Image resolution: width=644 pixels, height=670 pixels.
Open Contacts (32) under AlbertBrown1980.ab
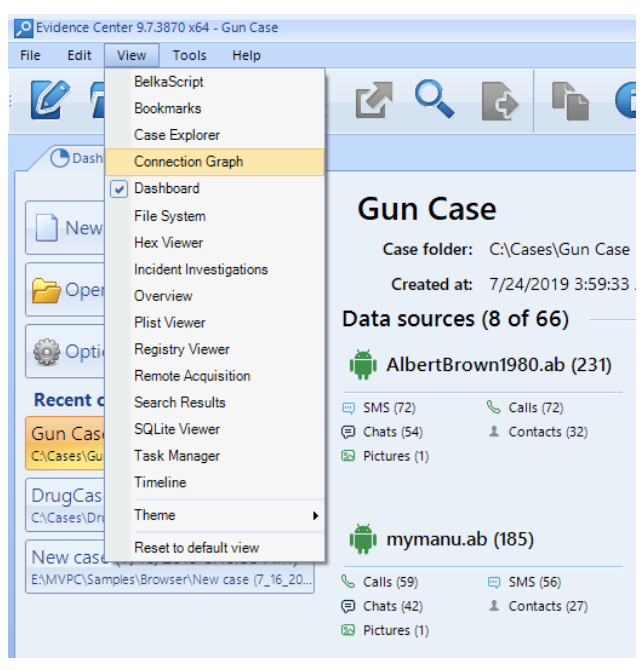coord(548,432)
